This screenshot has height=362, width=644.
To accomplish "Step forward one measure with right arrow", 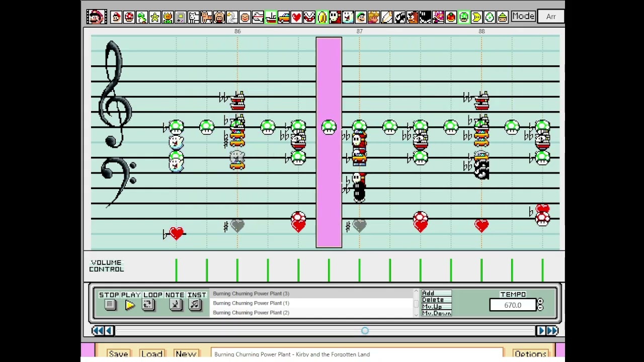I will pyautogui.click(x=541, y=330).
